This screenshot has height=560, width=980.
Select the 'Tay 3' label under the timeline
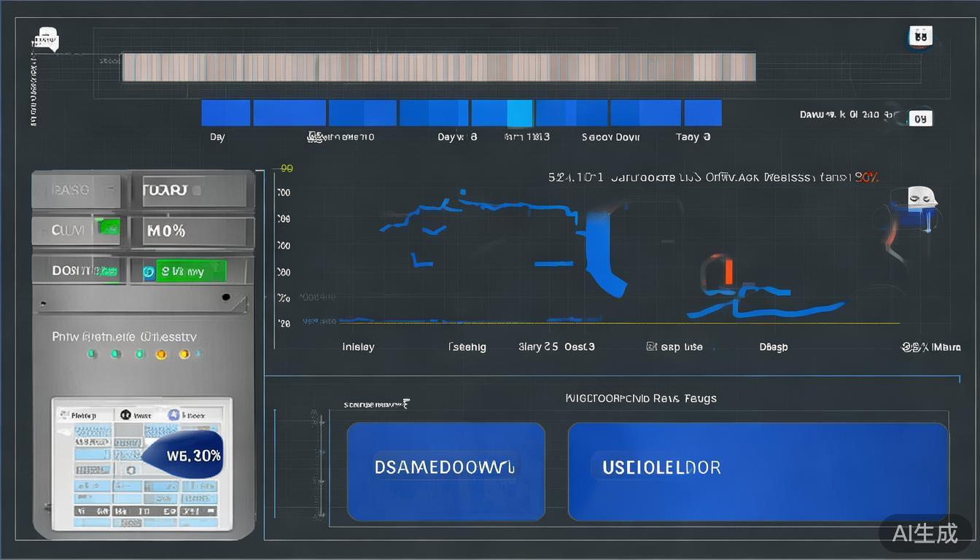[x=693, y=137]
